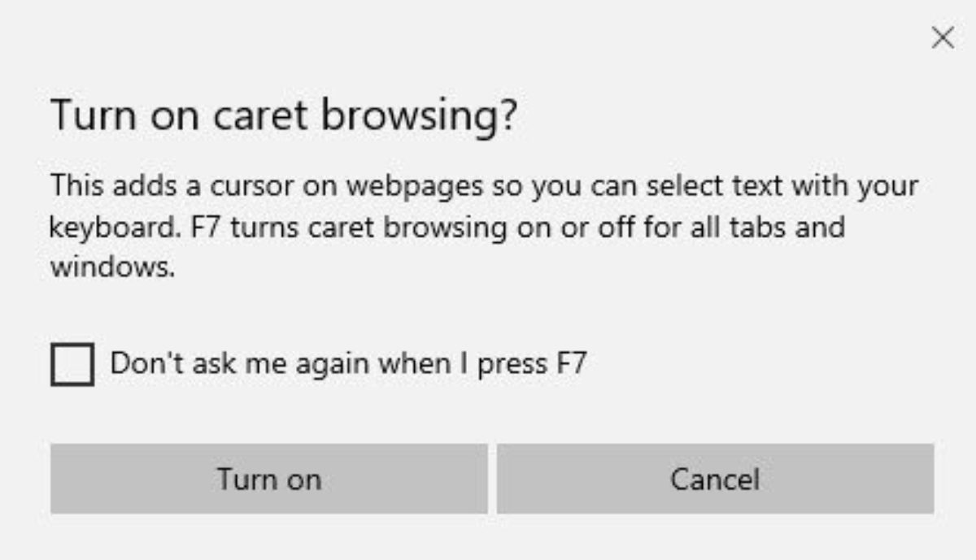
Task: Click "F7" in the checkbox label
Action: pos(571,363)
